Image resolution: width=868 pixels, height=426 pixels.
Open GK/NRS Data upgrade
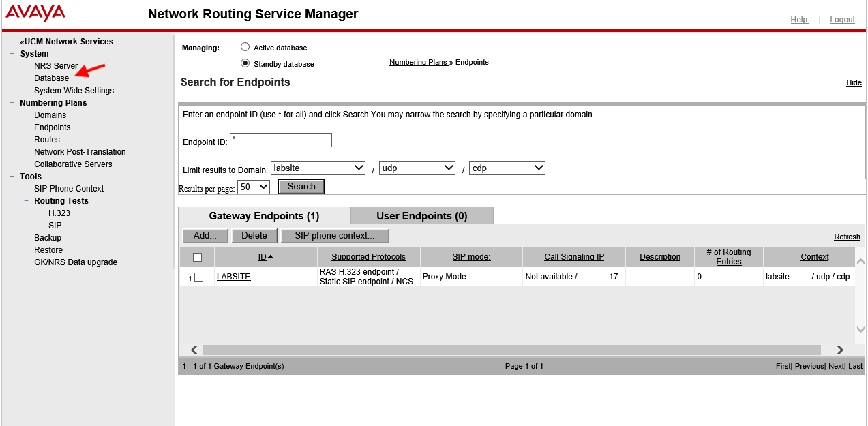(76, 262)
